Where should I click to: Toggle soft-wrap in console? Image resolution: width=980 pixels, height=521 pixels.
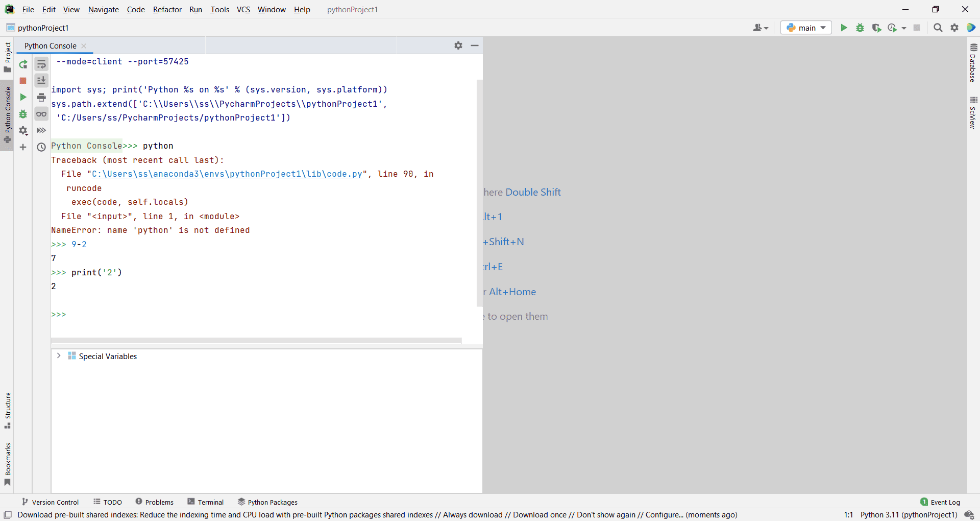(41, 64)
